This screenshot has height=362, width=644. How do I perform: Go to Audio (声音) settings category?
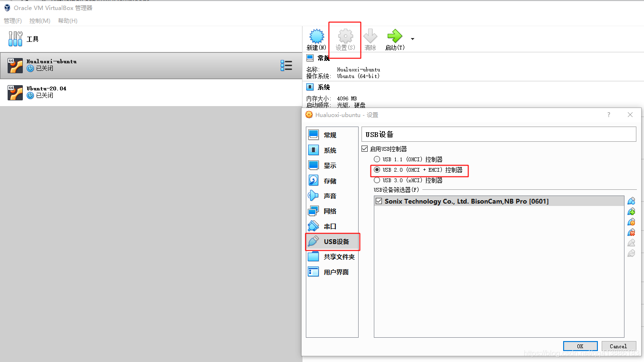pyautogui.click(x=332, y=196)
